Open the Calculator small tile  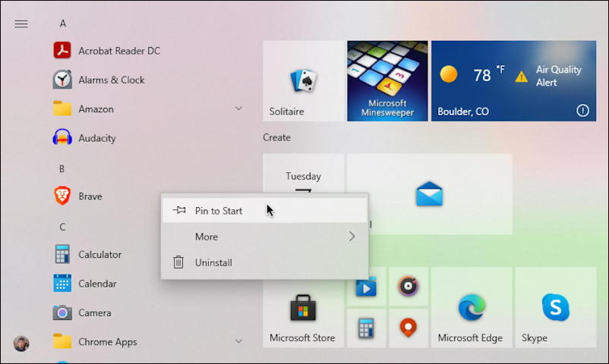click(366, 328)
